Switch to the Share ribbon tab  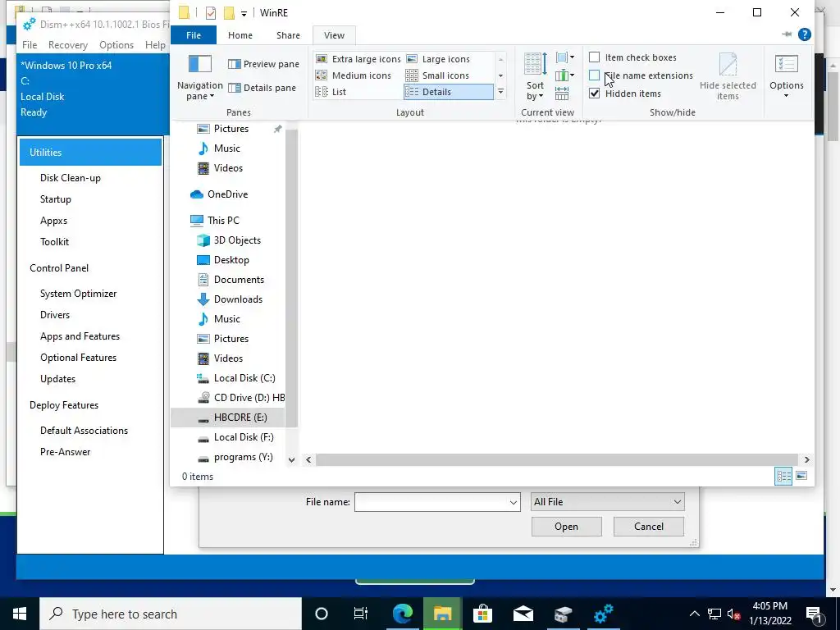tap(288, 35)
